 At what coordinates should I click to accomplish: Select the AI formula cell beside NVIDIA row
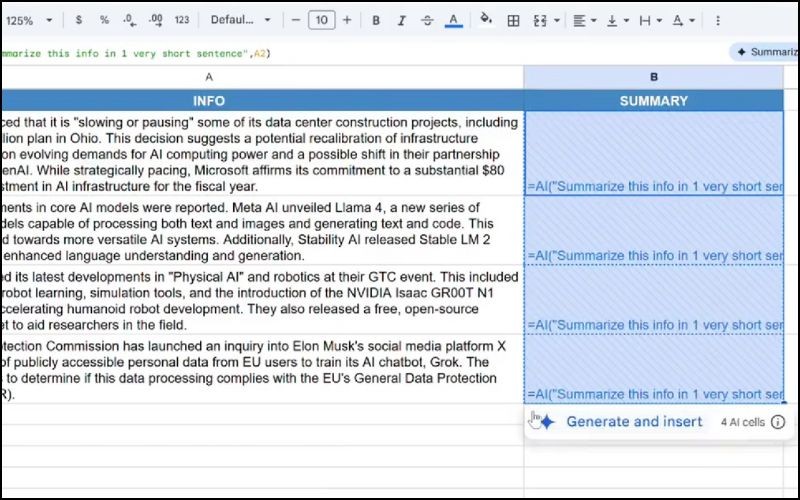click(x=654, y=300)
